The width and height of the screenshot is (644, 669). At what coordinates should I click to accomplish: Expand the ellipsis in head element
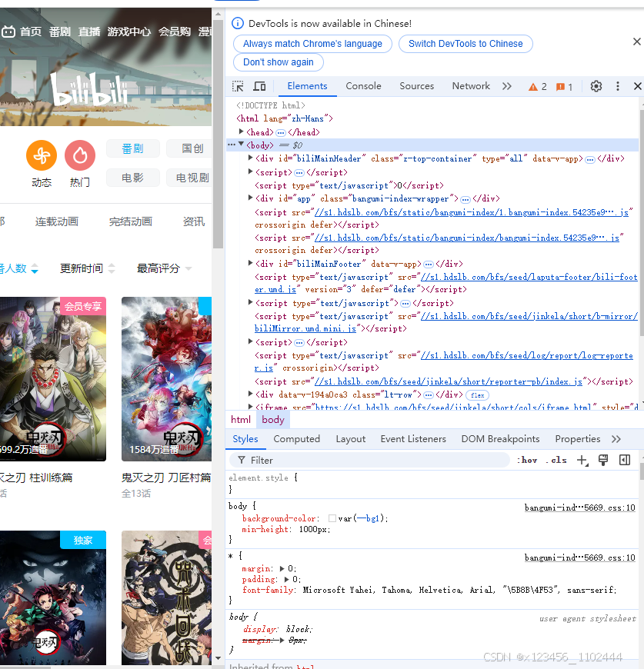pos(280,133)
